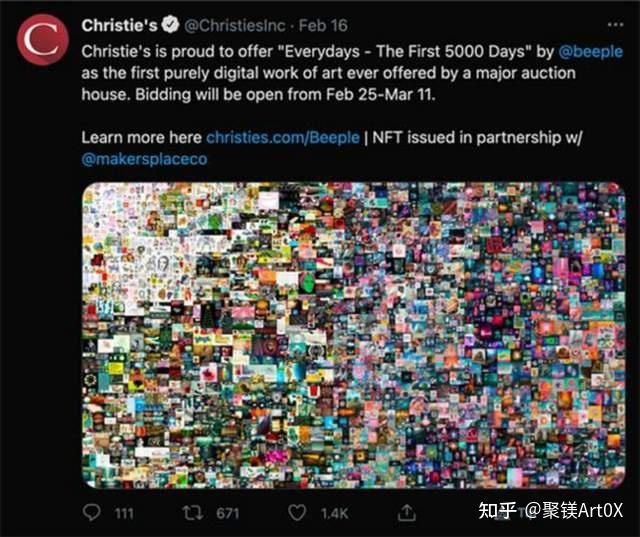Open the three-dot more options menu
This screenshot has height=537, width=640.
coord(615,25)
